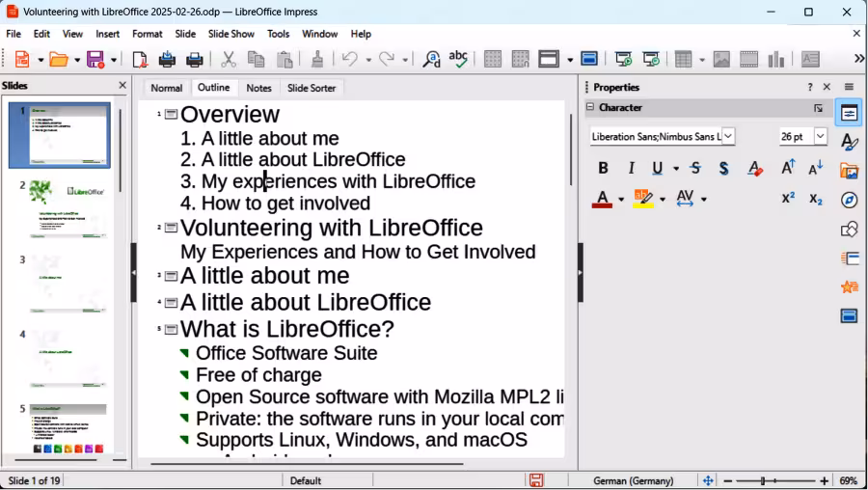Click Insert Table icon
Image resolution: width=868 pixels, height=490 pixels.
tap(683, 59)
